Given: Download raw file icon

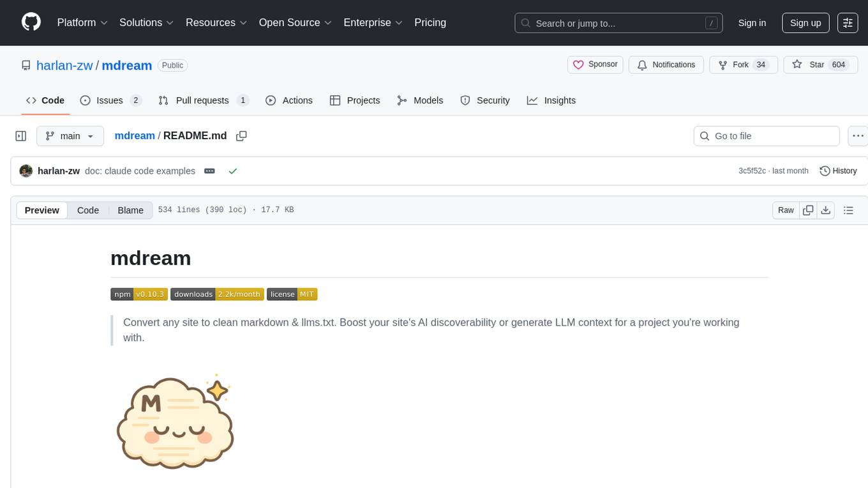Looking at the screenshot, I should click(x=825, y=210).
